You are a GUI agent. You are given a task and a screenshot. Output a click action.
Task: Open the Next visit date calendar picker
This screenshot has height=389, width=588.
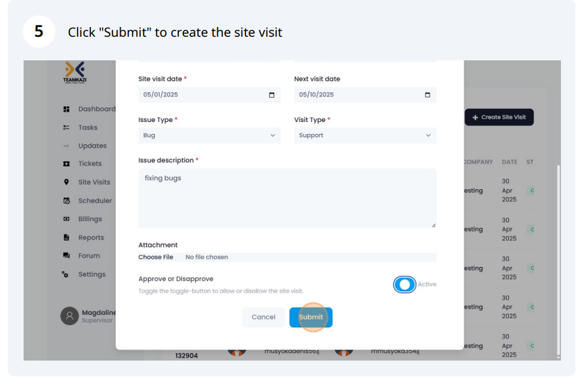427,95
